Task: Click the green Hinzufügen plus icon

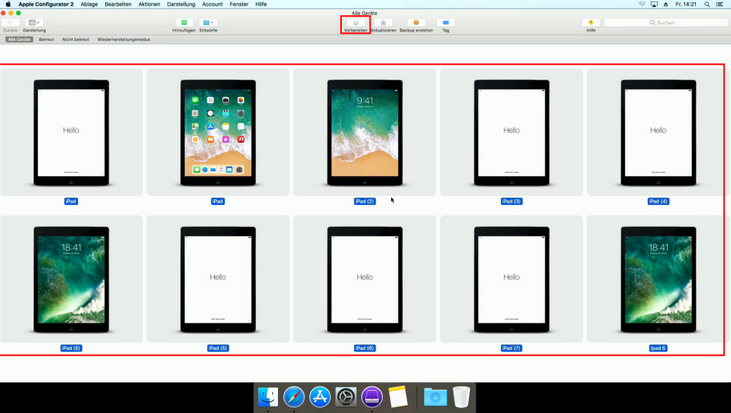Action: point(184,22)
